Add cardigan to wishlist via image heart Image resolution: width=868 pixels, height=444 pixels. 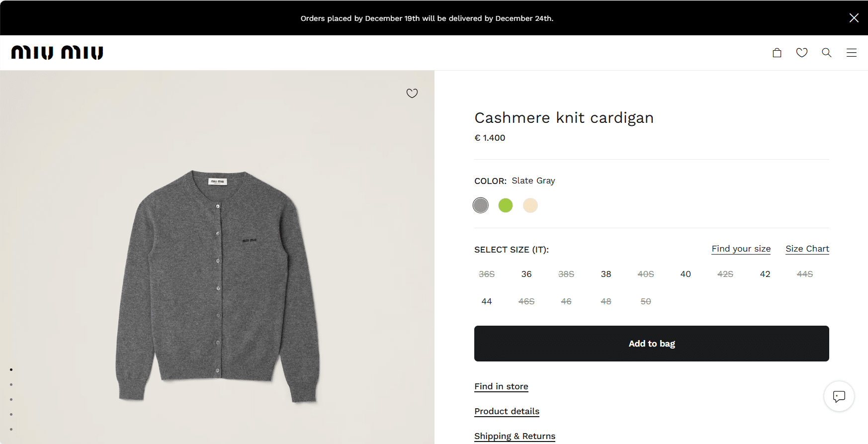tap(412, 93)
